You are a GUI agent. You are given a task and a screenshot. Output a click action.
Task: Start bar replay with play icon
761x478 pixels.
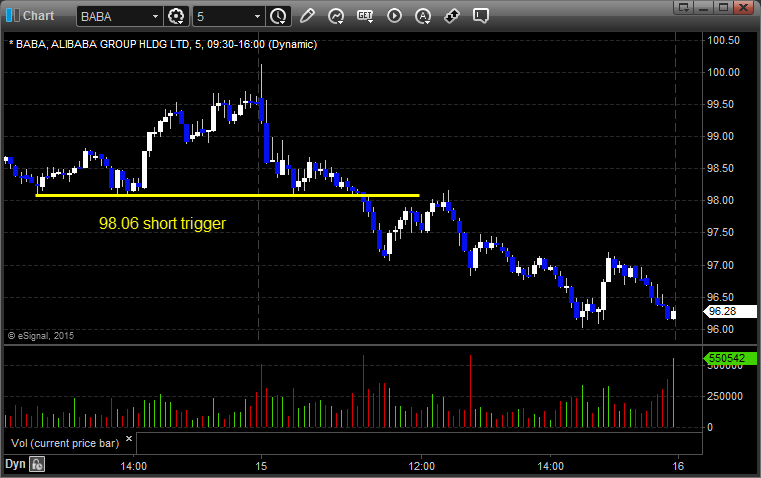(394, 16)
